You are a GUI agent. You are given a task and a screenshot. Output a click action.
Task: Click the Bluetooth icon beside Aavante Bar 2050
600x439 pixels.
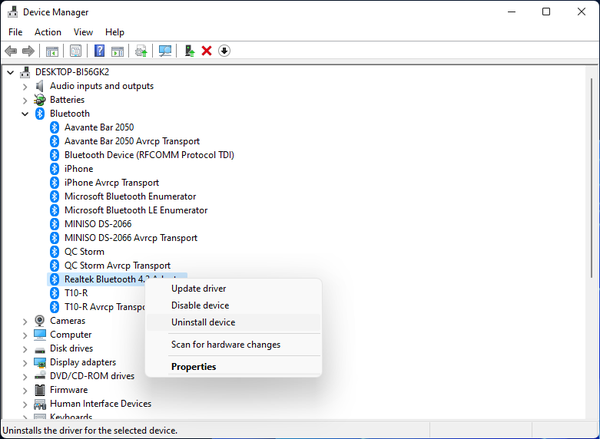pos(54,127)
